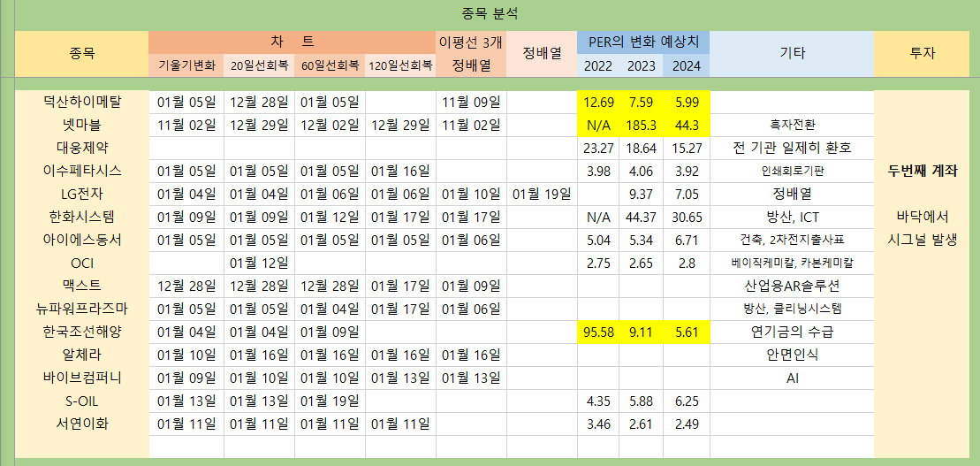Select the 기울기변화 subheader cell
This screenshot has width=980, height=466.
(186, 65)
